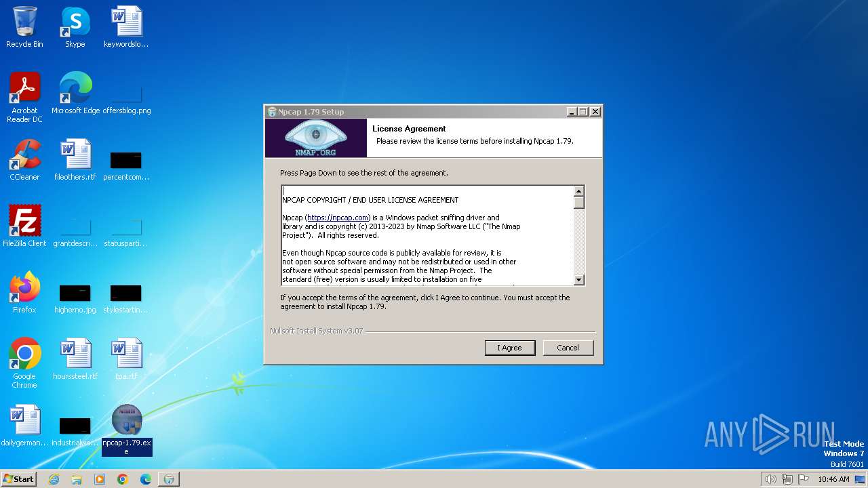The image size is (868, 488).
Task: Select fileothers.rtf document icon
Action: point(75,160)
